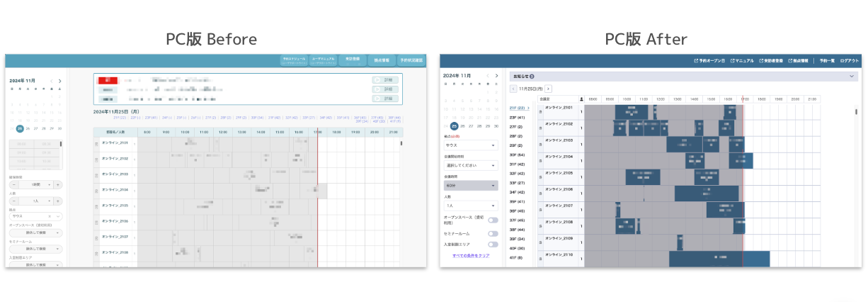Expand chevron after オンライン_2102 in Before

point(135,158)
